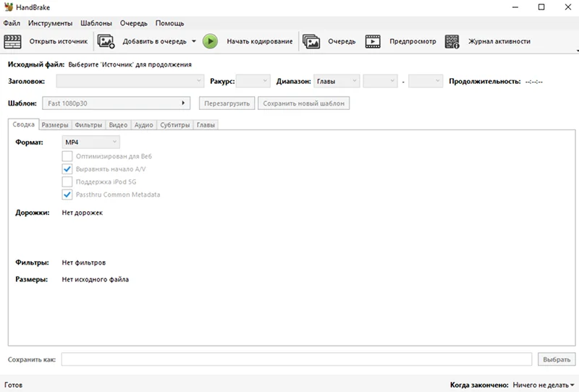The image size is (579, 392).
Task: Switch to the 'Фильтры' tab
Action: pos(88,125)
